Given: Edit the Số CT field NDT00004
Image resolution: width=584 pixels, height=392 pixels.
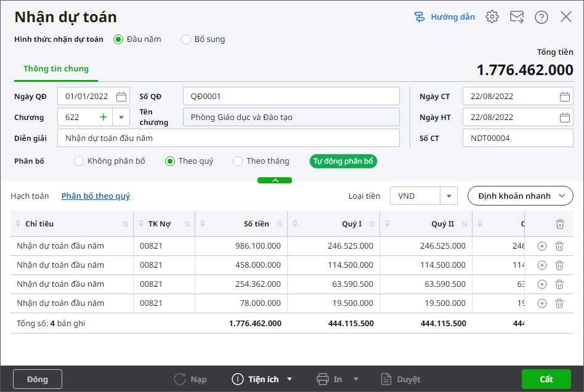Looking at the screenshot, I should coord(517,138).
